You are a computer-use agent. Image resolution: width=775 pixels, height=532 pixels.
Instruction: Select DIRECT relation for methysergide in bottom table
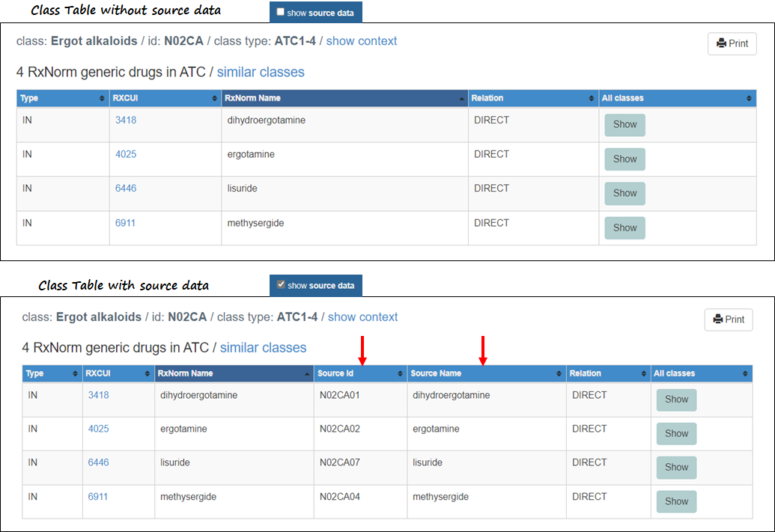coord(589,496)
